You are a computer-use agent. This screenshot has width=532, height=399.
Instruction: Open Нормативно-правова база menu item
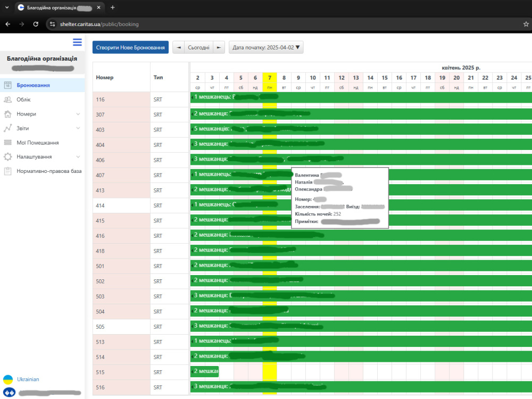click(43, 171)
